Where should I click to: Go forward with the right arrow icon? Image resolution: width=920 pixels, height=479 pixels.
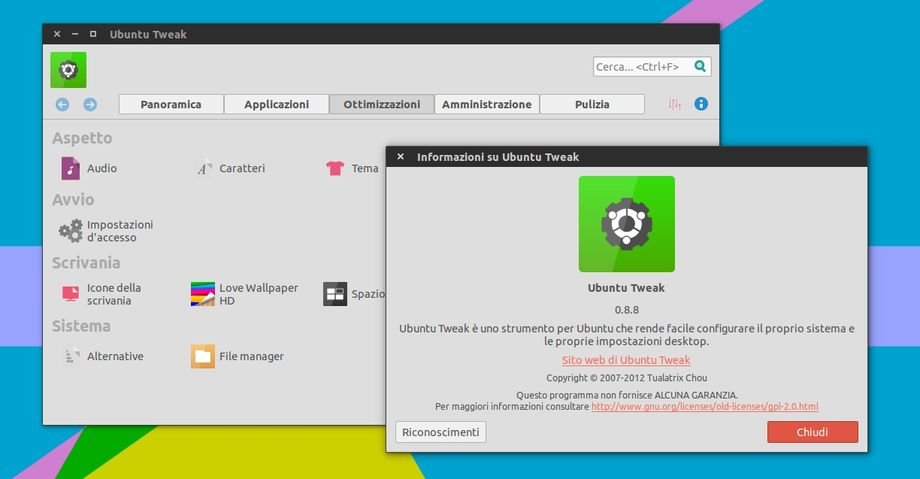click(90, 104)
